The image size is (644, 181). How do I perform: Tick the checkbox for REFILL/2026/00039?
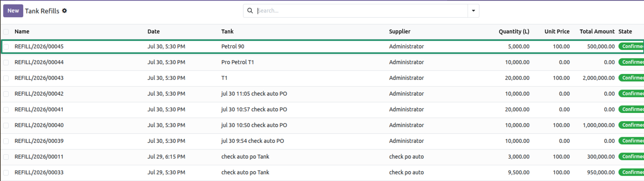coord(6,141)
